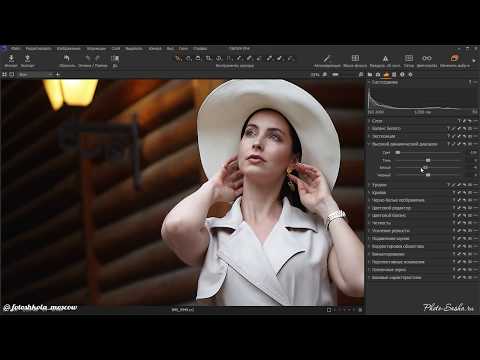The width and height of the screenshot is (480, 360).
Task: Reset icon in the Виньетирование row
Action: (x=465, y=254)
